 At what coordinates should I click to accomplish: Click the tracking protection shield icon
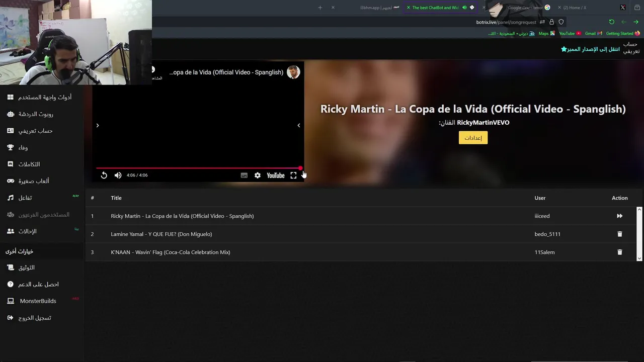pyautogui.click(x=561, y=22)
